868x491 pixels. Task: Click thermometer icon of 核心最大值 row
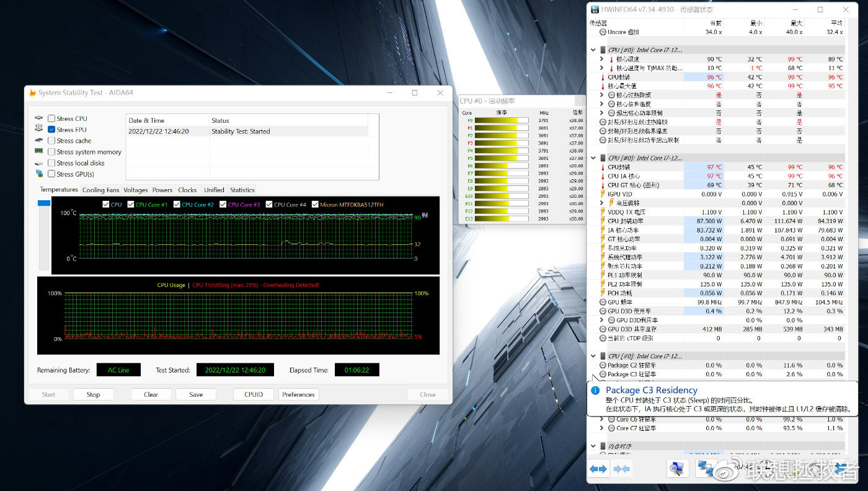pyautogui.click(x=603, y=86)
